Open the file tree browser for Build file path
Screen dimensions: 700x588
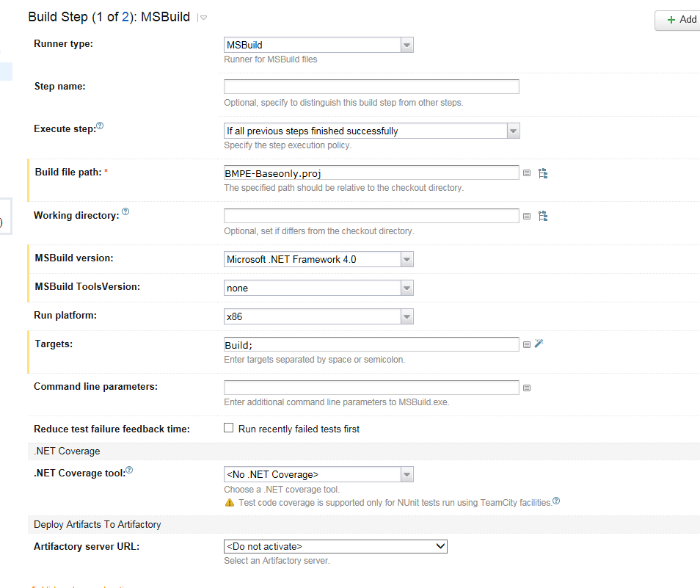542,173
